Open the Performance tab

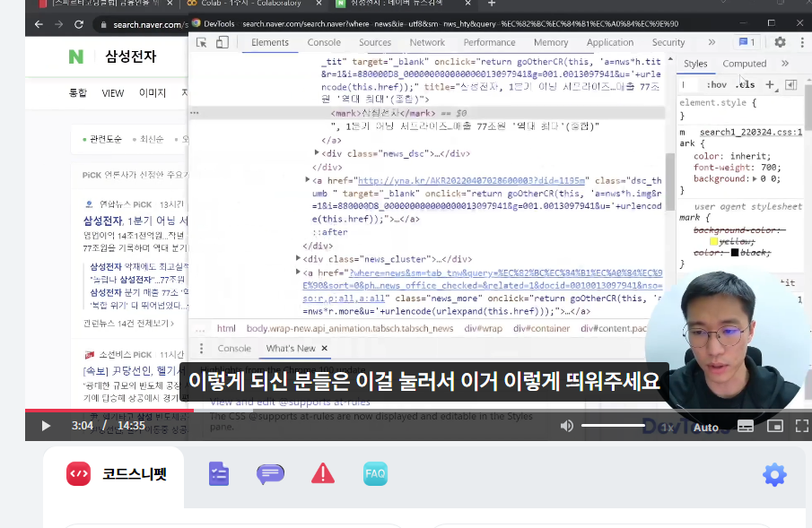point(489,42)
